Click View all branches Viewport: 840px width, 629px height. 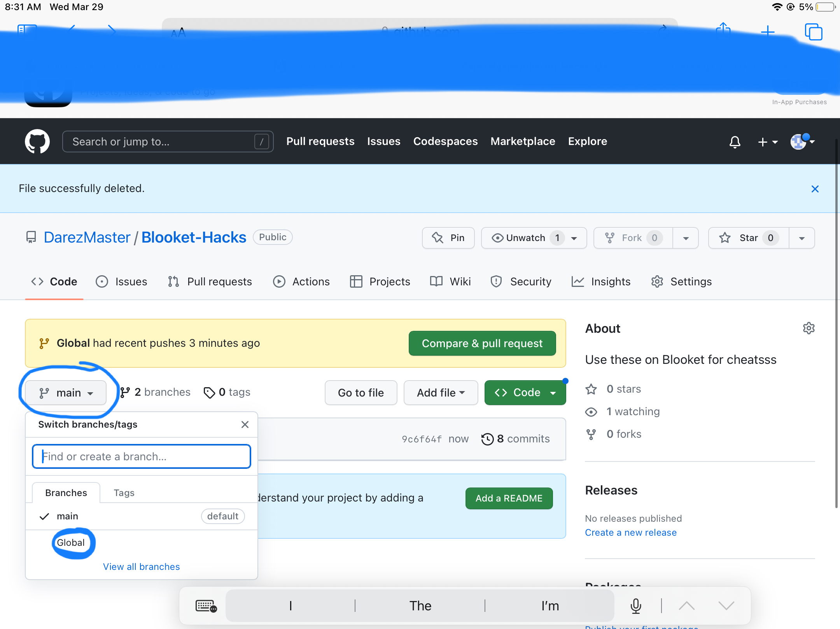tap(142, 567)
